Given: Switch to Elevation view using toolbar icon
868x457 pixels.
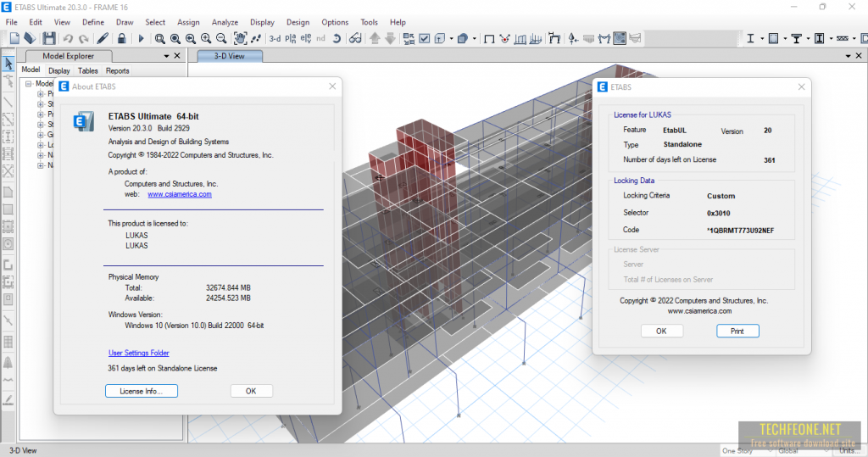Looking at the screenshot, I should (305, 38).
